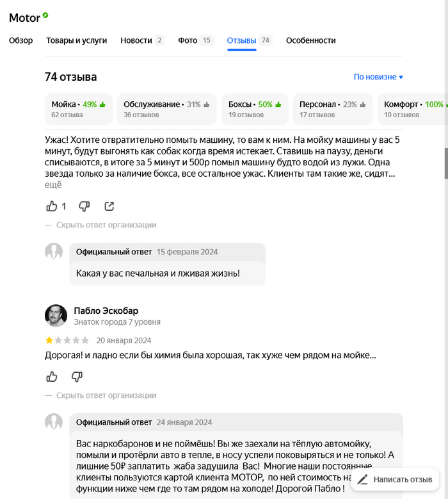448x499 pixels.
Task: Go to the Товары и услуги tab
Action: click(x=77, y=40)
